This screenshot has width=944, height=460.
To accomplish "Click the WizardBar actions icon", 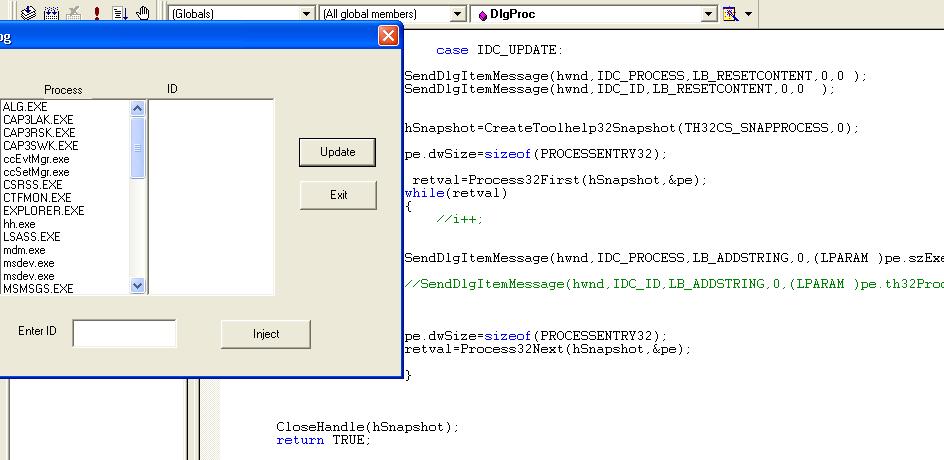I will [730, 13].
